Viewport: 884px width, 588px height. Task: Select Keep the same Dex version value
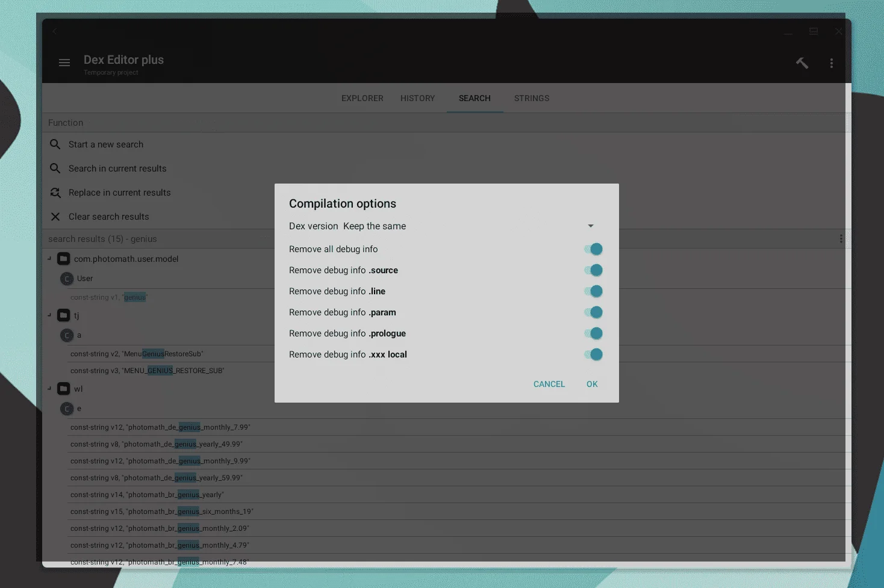tap(375, 226)
